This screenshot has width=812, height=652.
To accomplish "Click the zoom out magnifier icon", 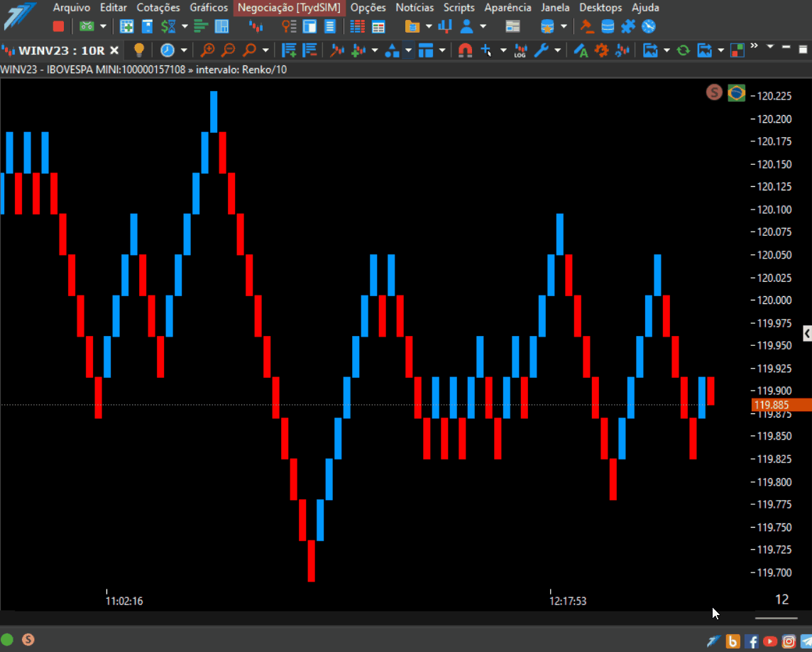I will [228, 50].
